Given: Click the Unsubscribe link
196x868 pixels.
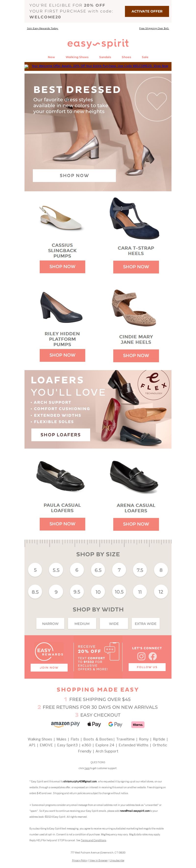Looking at the screenshot, I should [x=117, y=860].
